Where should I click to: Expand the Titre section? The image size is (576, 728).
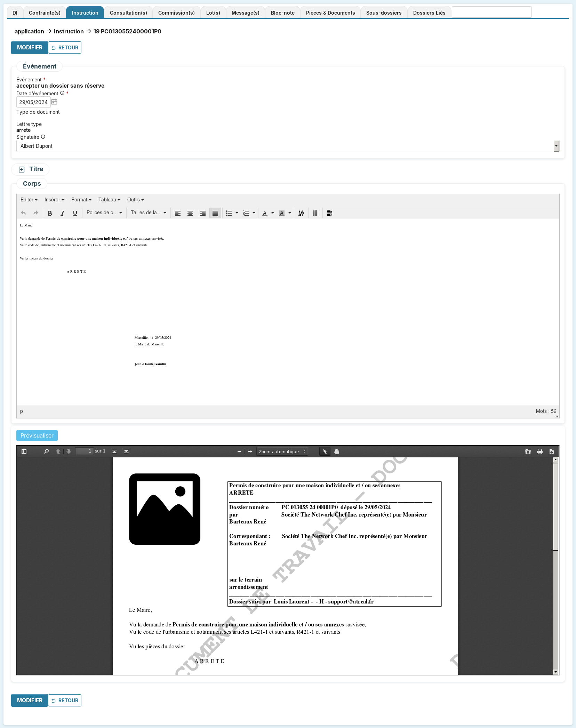pos(22,169)
